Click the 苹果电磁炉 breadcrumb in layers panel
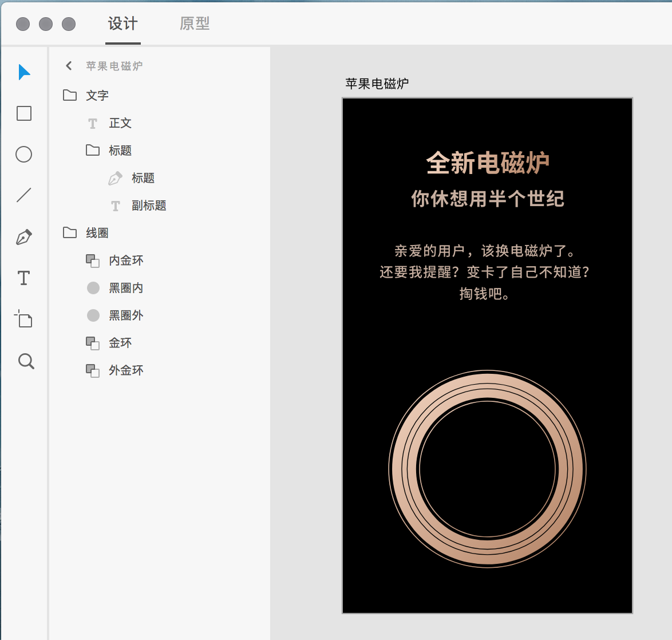Viewport: 672px width, 640px height. (114, 66)
